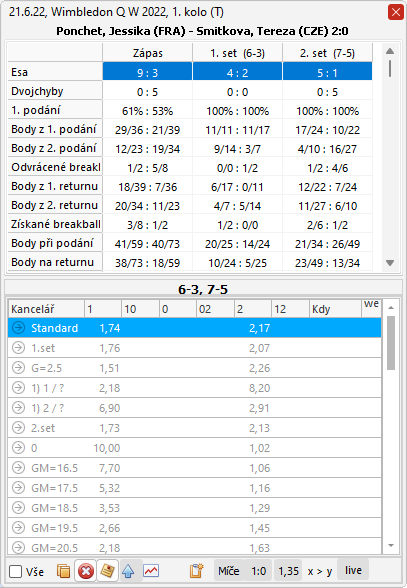Viewport: 407px width, 588px height.
Task: Click the 1,35 button
Action: point(288,571)
